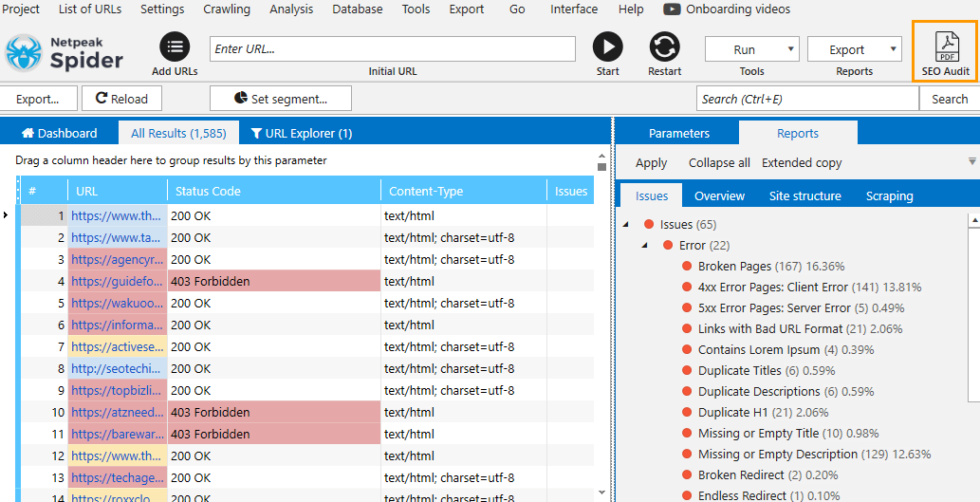Select the Duplicate Descriptions issue
Image resolution: width=980 pixels, height=502 pixels.
point(786,391)
